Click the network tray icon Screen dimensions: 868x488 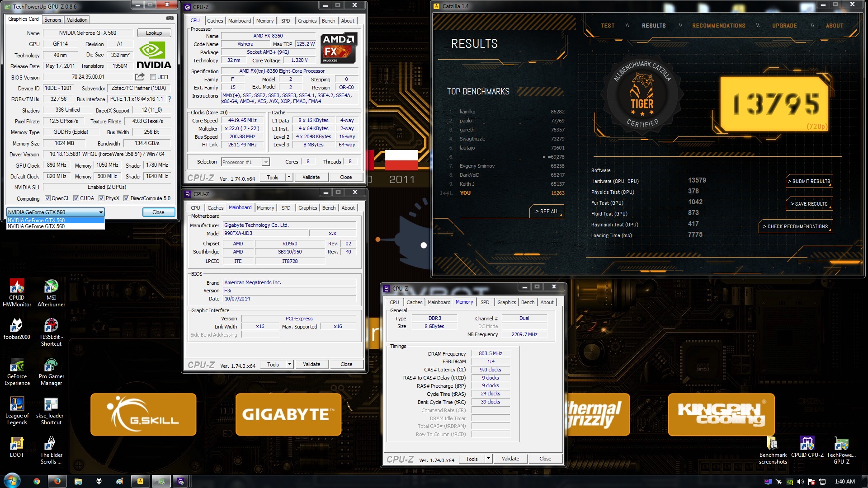pyautogui.click(x=822, y=482)
